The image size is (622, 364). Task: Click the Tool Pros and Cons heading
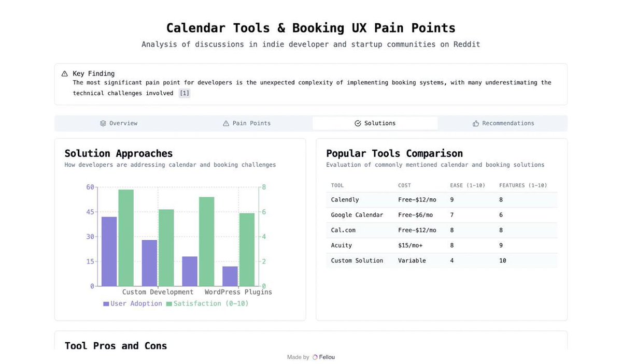[116, 345]
